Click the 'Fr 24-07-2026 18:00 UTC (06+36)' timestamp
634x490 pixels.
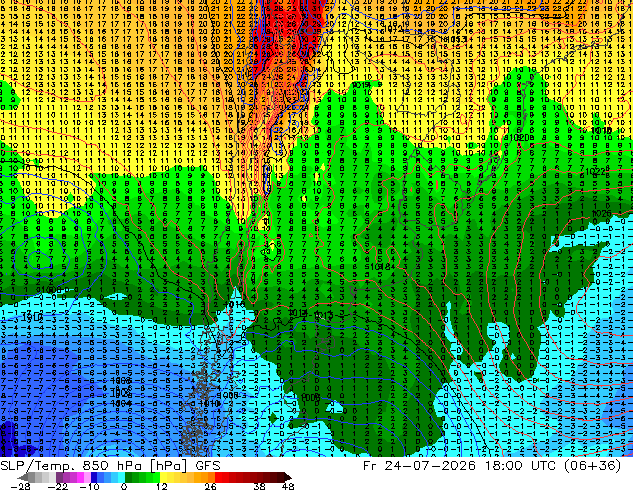click(492, 466)
